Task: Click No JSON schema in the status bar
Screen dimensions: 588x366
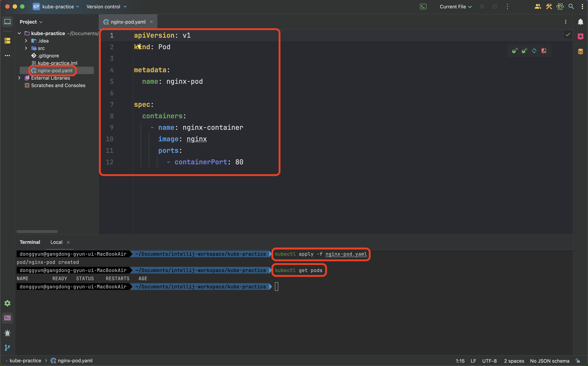Action: (x=549, y=361)
